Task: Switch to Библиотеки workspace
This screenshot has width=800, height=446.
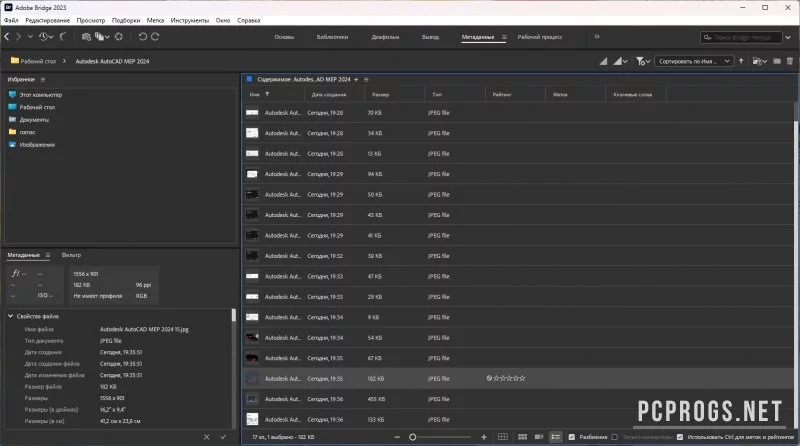Action: click(332, 37)
